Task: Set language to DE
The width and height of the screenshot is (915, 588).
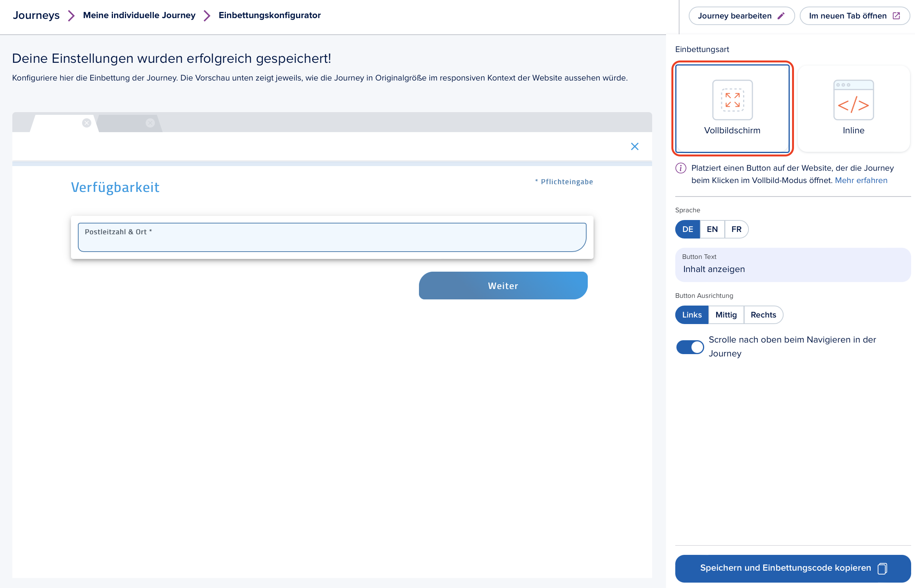Action: tap(688, 229)
